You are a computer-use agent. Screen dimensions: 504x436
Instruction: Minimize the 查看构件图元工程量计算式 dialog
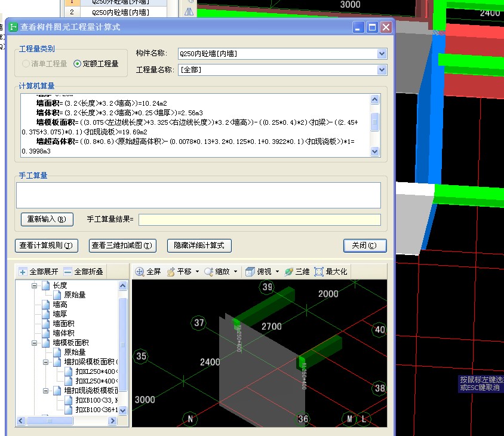point(358,27)
